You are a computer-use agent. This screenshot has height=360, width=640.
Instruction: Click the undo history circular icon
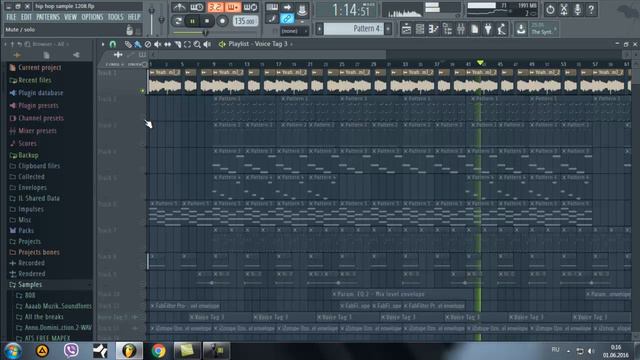(x=550, y=9)
